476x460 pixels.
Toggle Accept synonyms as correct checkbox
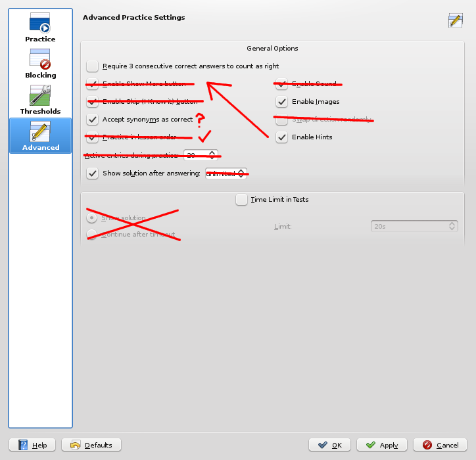tap(93, 120)
